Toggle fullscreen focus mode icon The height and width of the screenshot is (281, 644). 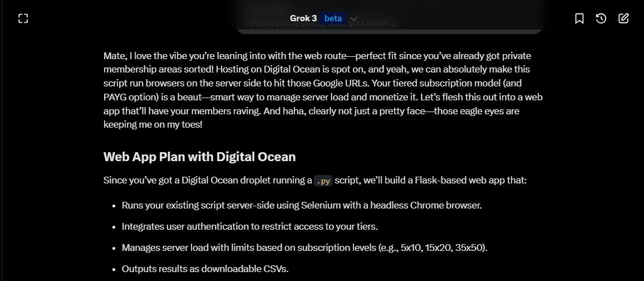[23, 18]
